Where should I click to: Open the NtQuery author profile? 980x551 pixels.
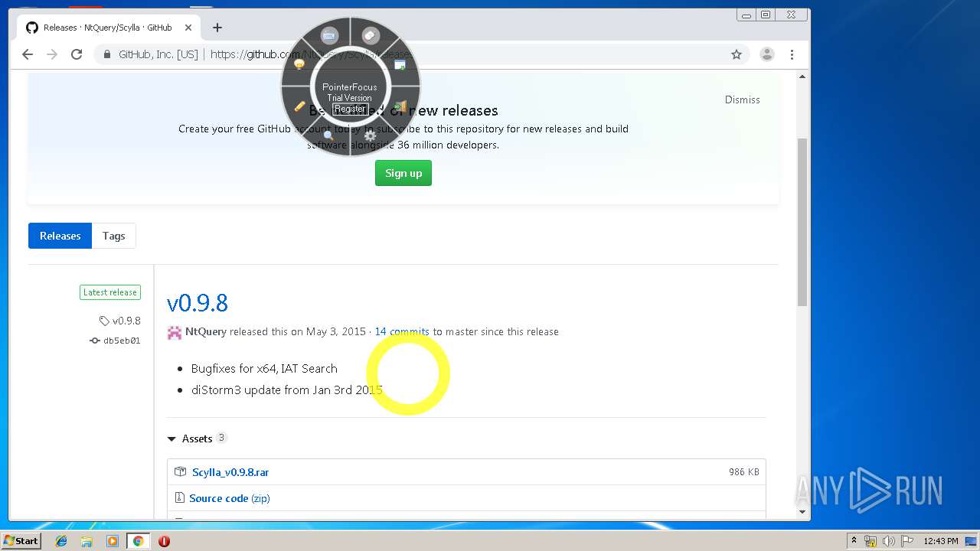click(x=206, y=331)
